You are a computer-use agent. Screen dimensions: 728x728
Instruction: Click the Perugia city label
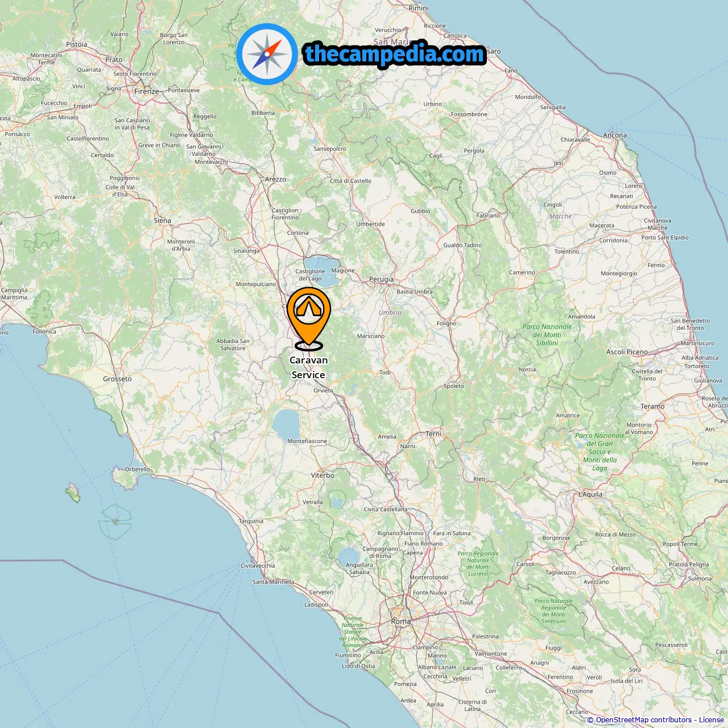381,279
